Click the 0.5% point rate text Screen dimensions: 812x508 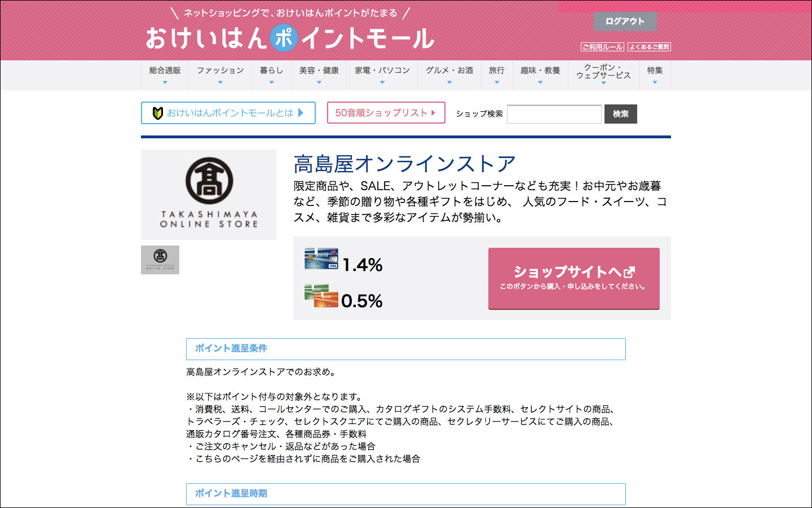[361, 301]
